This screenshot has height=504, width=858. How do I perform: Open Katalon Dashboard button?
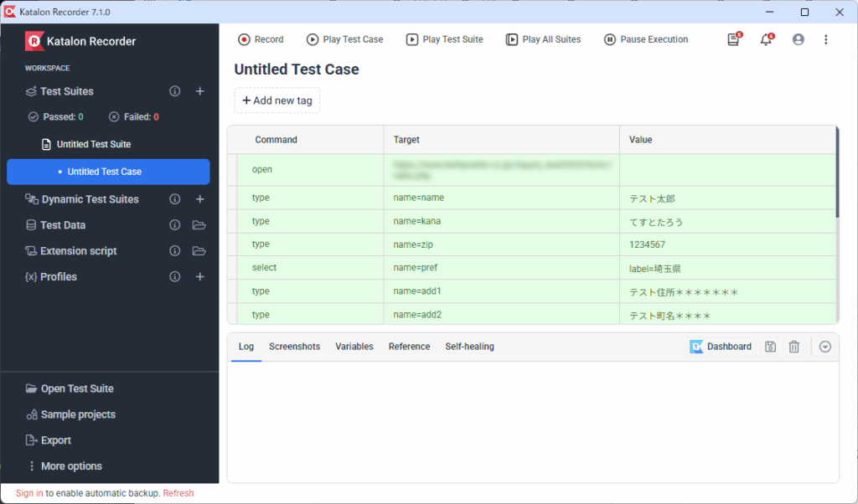[721, 347]
